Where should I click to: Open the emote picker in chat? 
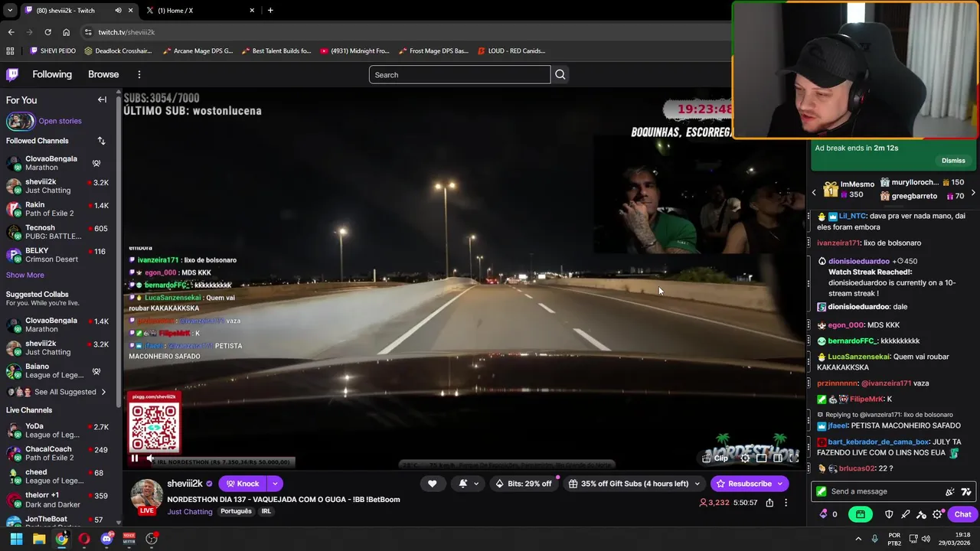coord(949,491)
